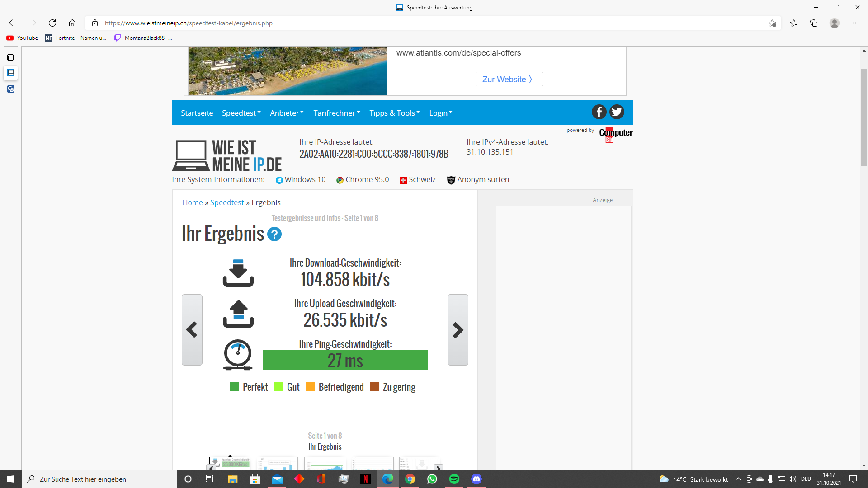Click the Anonym surfen link
This screenshot has width=868, height=488.
pos(483,179)
